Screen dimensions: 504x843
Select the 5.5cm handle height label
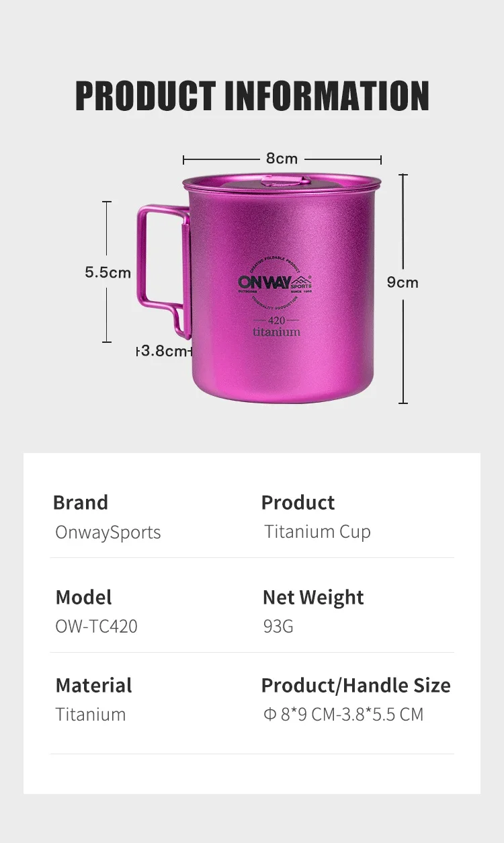(108, 272)
